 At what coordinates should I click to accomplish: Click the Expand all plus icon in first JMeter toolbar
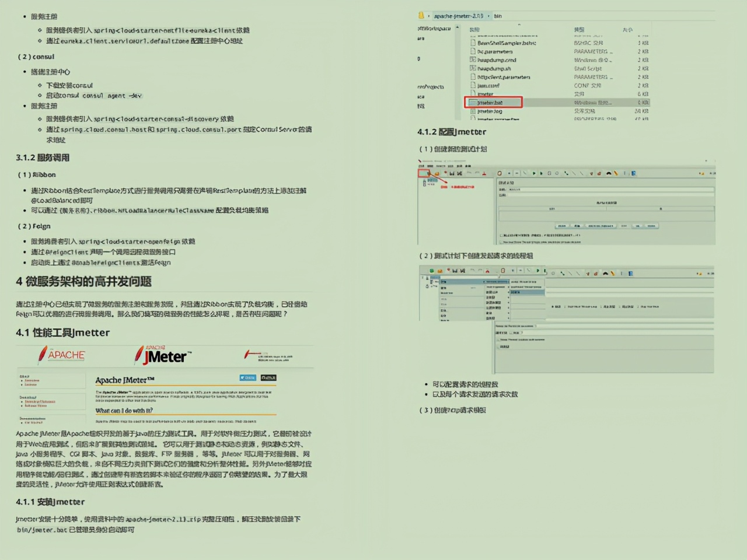coord(509,173)
